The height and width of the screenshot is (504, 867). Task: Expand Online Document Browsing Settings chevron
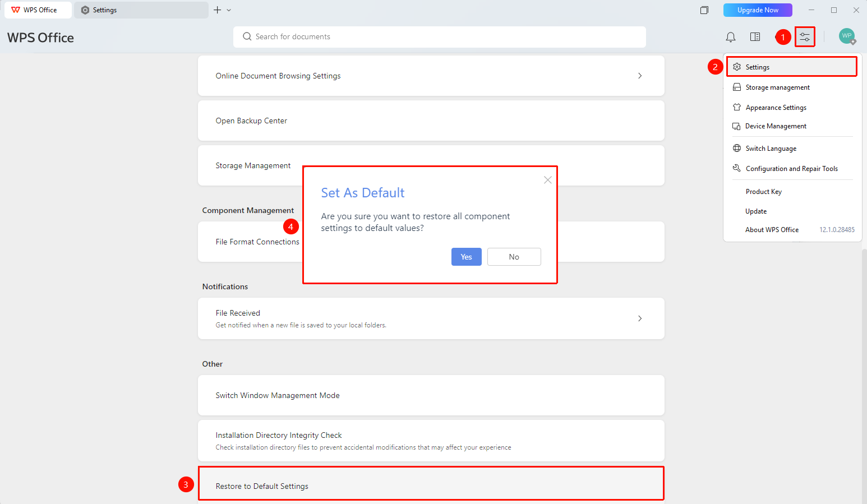640,76
